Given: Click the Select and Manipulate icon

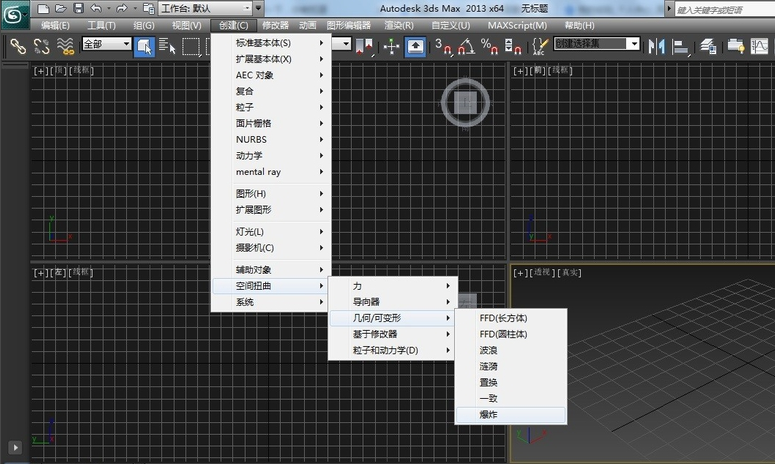Looking at the screenshot, I should pos(391,46).
